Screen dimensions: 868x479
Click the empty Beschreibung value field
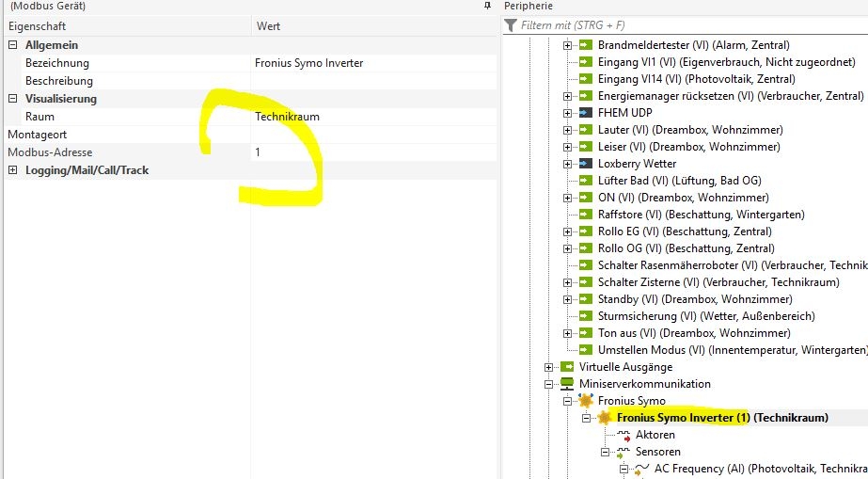pos(373,81)
